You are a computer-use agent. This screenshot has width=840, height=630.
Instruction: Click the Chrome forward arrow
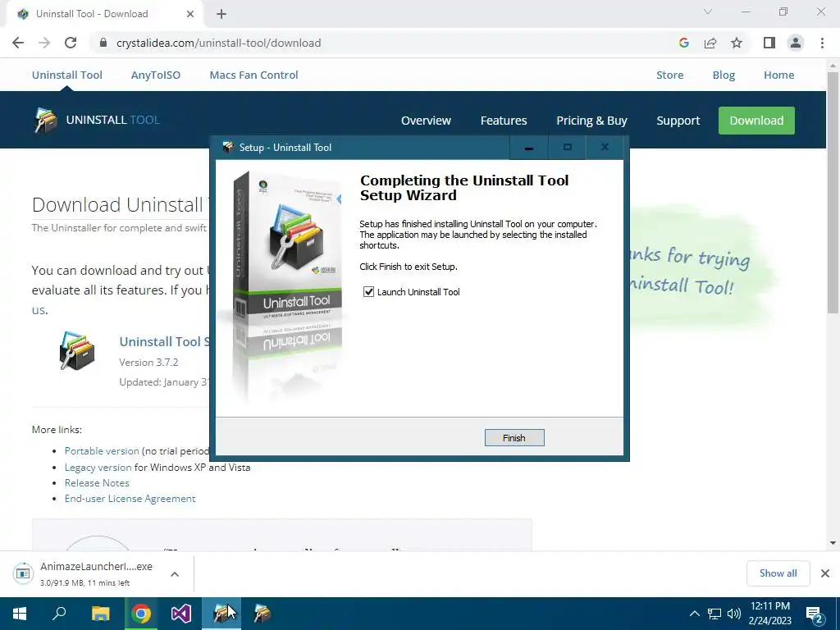pos(44,43)
